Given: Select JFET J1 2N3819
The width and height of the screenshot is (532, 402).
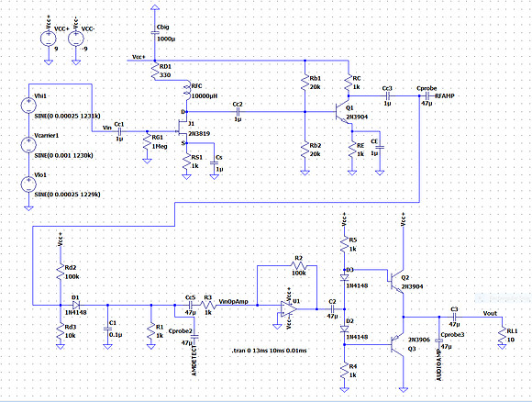Looking at the screenshot, I should (x=182, y=128).
